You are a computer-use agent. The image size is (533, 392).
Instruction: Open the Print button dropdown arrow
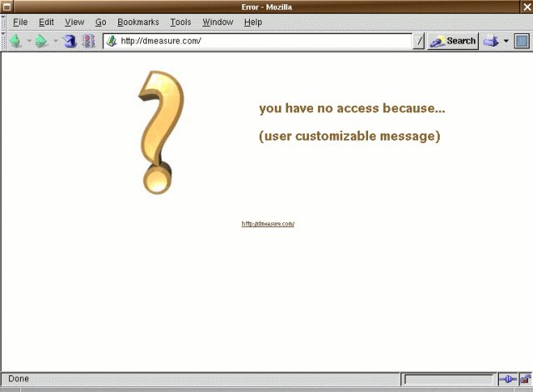(x=506, y=41)
